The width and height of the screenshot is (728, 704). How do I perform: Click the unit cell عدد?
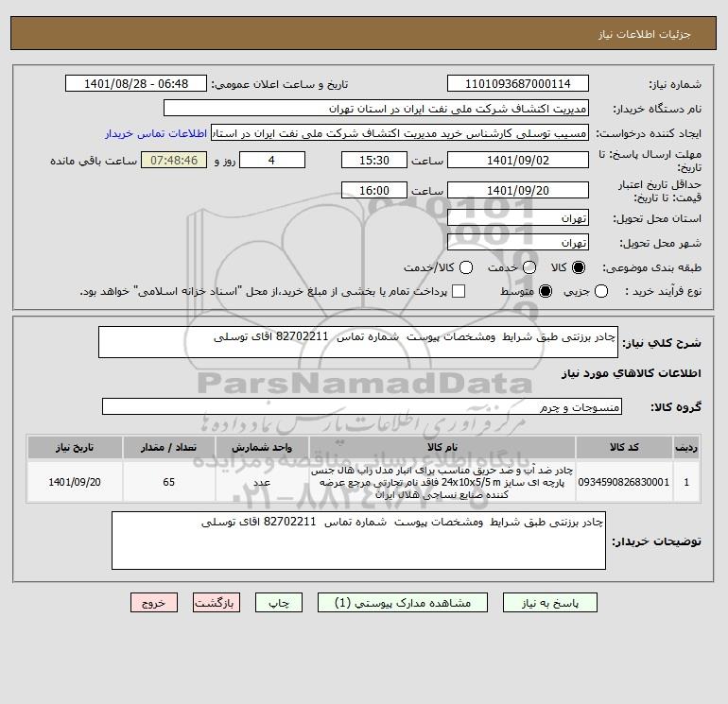[262, 482]
